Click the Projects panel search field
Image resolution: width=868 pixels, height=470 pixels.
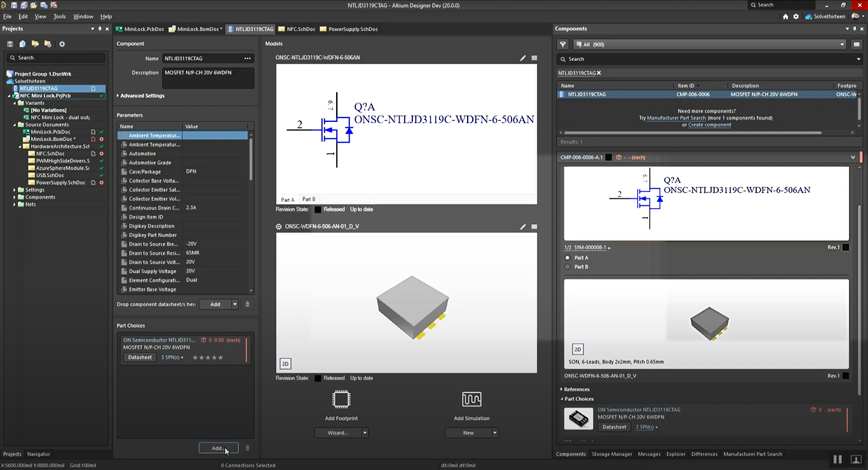pos(56,58)
